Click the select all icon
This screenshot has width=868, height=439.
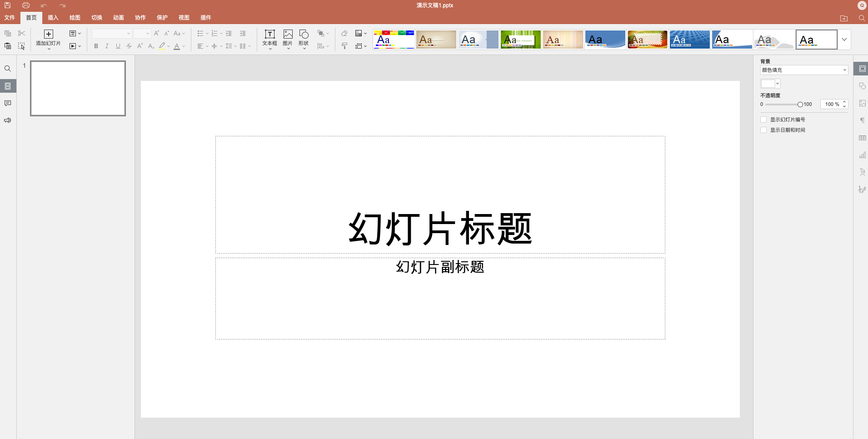click(21, 46)
